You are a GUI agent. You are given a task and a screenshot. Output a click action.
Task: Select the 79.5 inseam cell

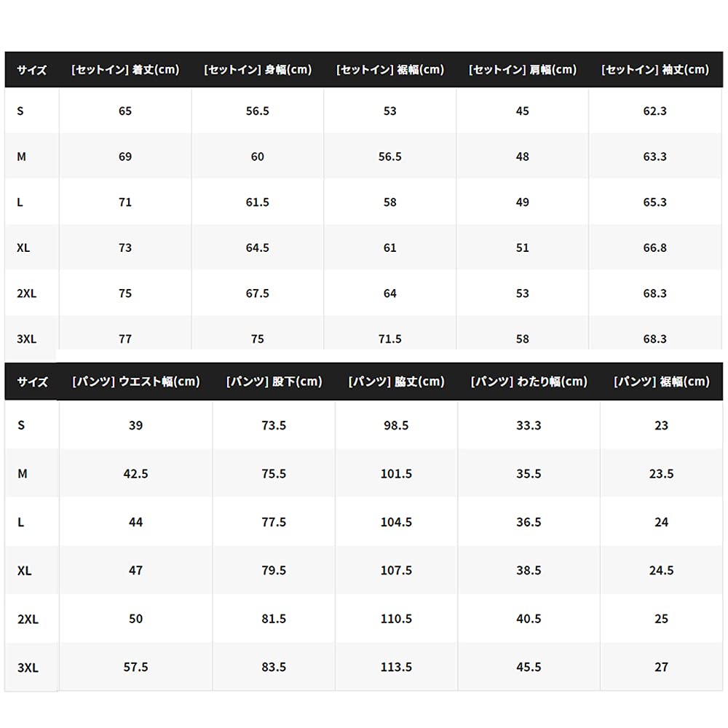tap(274, 570)
